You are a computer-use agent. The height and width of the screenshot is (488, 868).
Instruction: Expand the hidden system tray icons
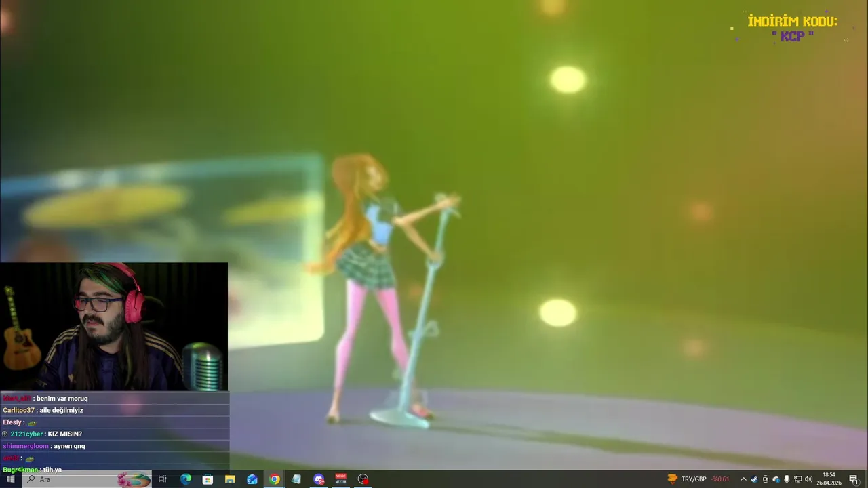click(x=743, y=479)
